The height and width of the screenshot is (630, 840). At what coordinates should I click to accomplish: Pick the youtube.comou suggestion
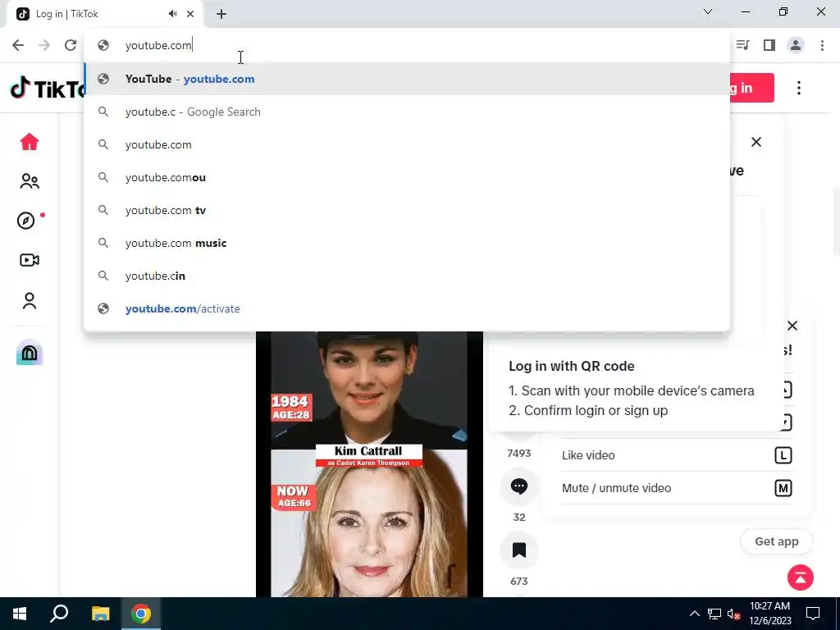click(407, 177)
